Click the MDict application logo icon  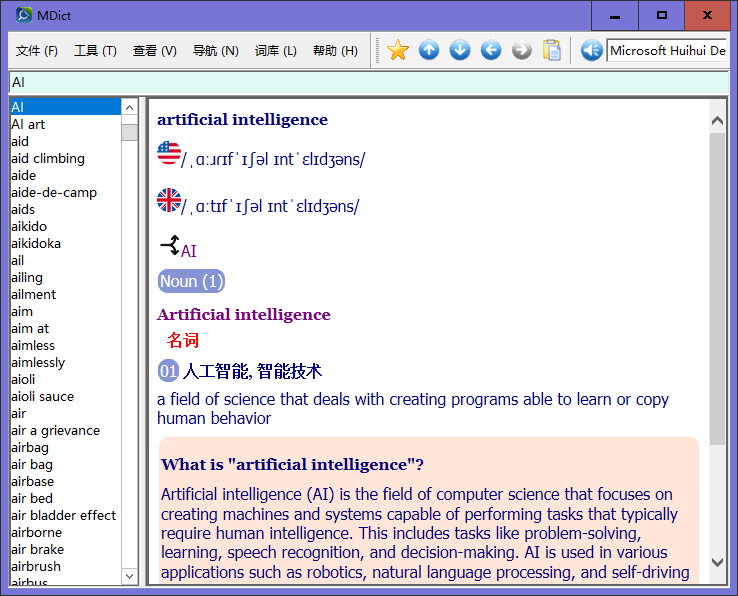click(x=24, y=15)
